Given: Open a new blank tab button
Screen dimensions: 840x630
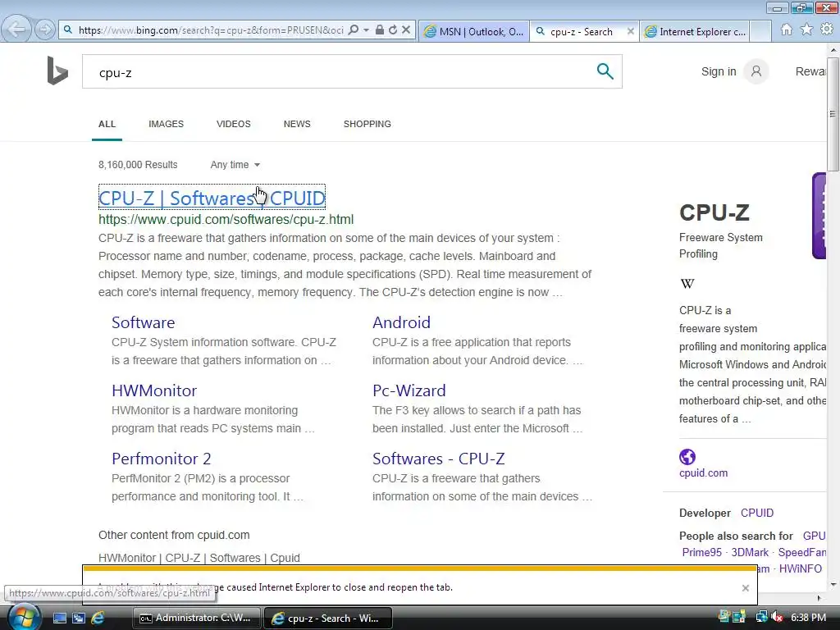Looking at the screenshot, I should 760,32.
